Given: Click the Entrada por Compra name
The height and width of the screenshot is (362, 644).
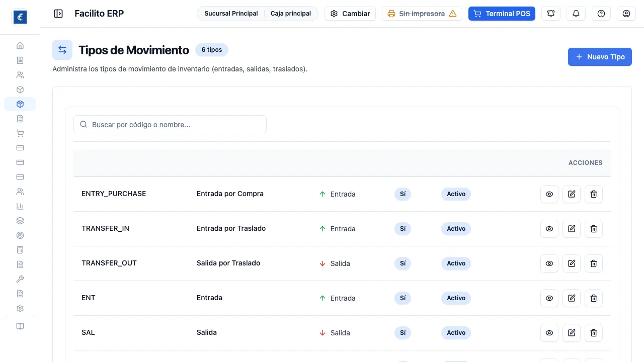Looking at the screenshot, I should coord(230,194).
